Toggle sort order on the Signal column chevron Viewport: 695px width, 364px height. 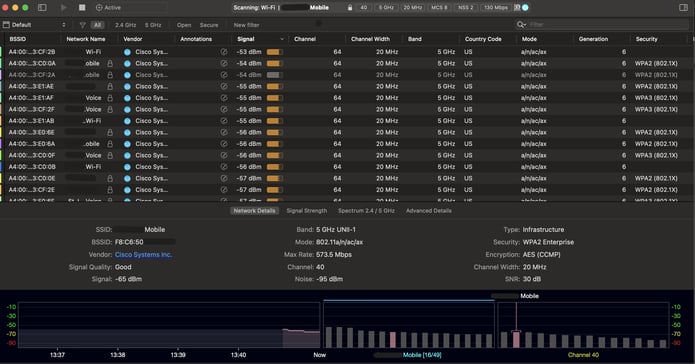click(282, 39)
